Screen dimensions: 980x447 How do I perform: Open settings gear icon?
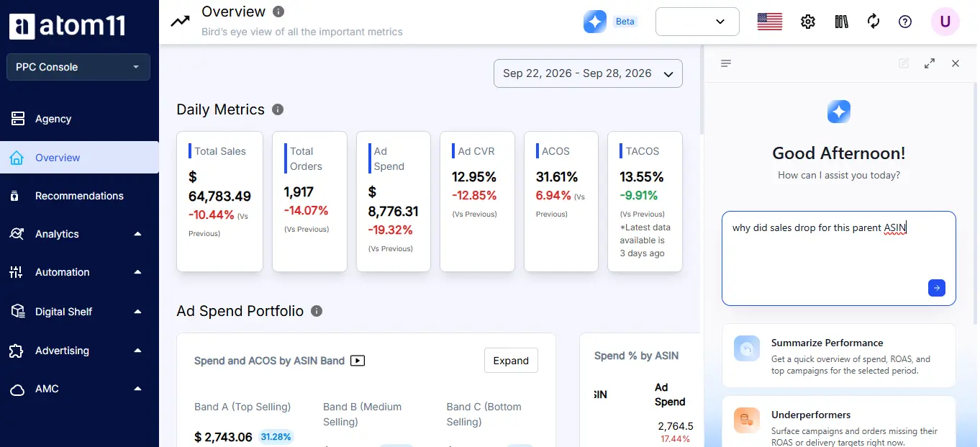click(x=808, y=22)
